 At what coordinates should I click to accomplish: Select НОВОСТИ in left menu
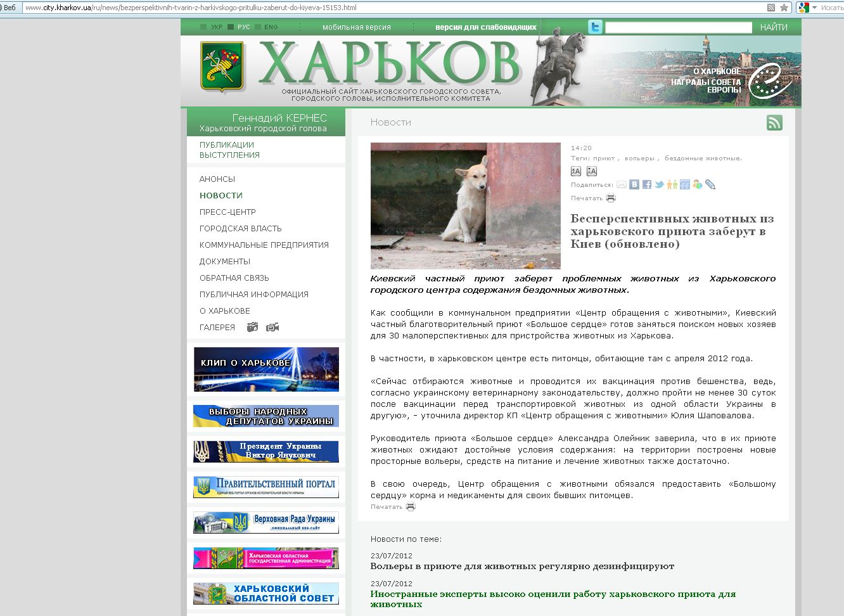[x=221, y=195]
